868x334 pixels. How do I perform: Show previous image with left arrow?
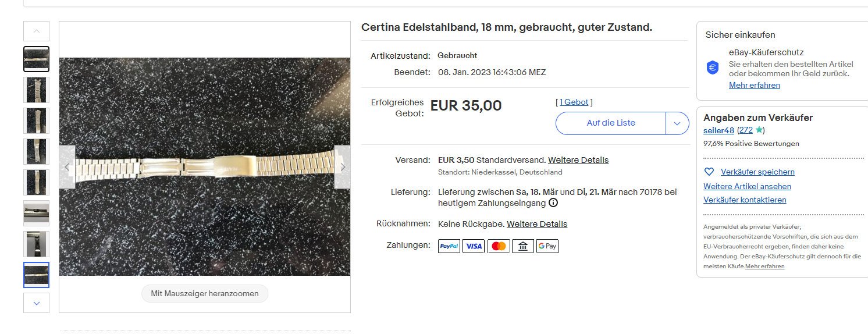click(67, 167)
